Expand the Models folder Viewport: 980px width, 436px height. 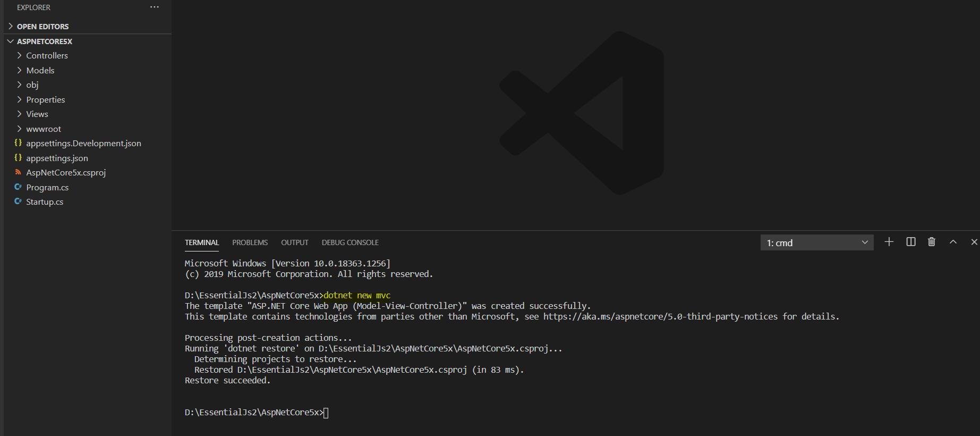tap(40, 70)
